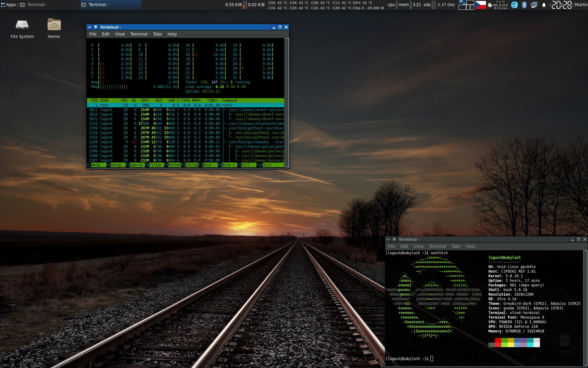Click the neofetch terminal vertical scrollbar
The width and height of the screenshot is (588, 368).
(585, 308)
